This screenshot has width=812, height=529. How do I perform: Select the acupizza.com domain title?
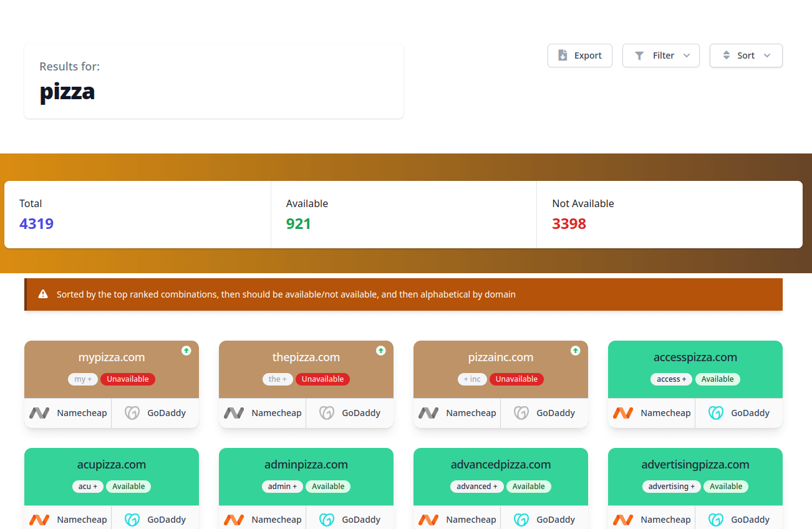point(112,465)
